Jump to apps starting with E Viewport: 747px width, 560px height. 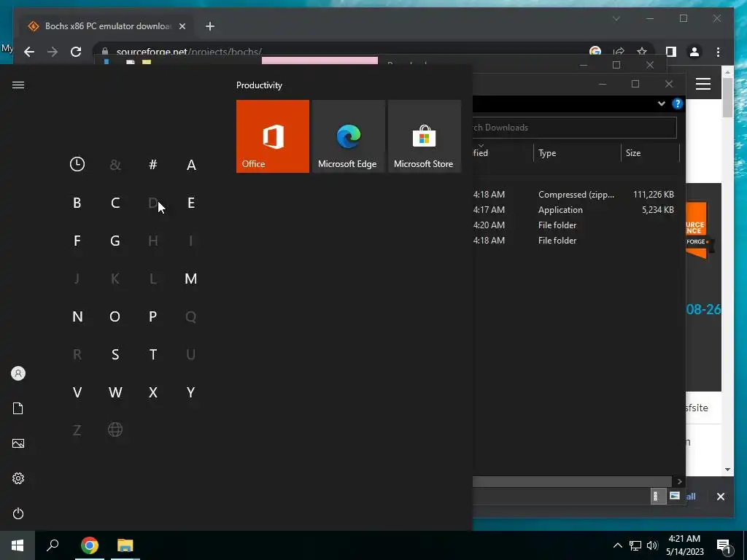[x=191, y=203]
